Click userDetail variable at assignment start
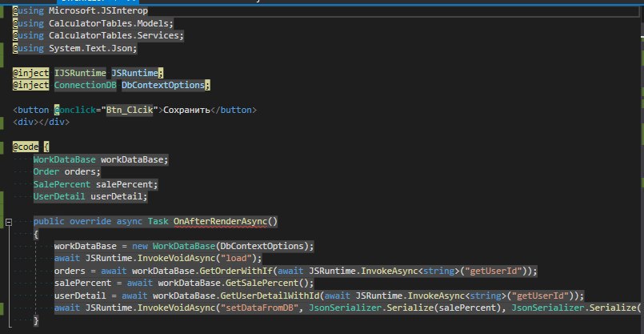 pos(80,296)
